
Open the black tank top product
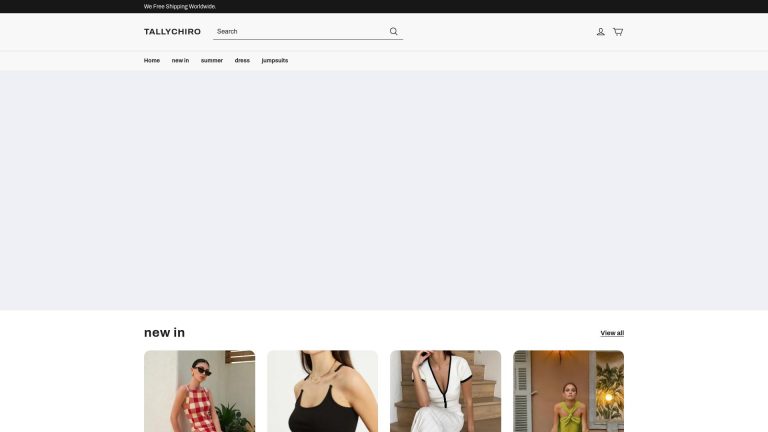click(322, 400)
